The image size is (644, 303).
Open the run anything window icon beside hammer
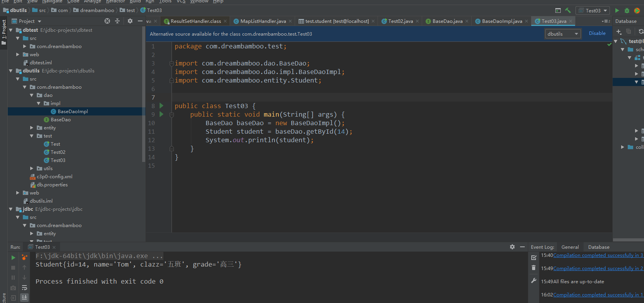pyautogui.click(x=558, y=10)
